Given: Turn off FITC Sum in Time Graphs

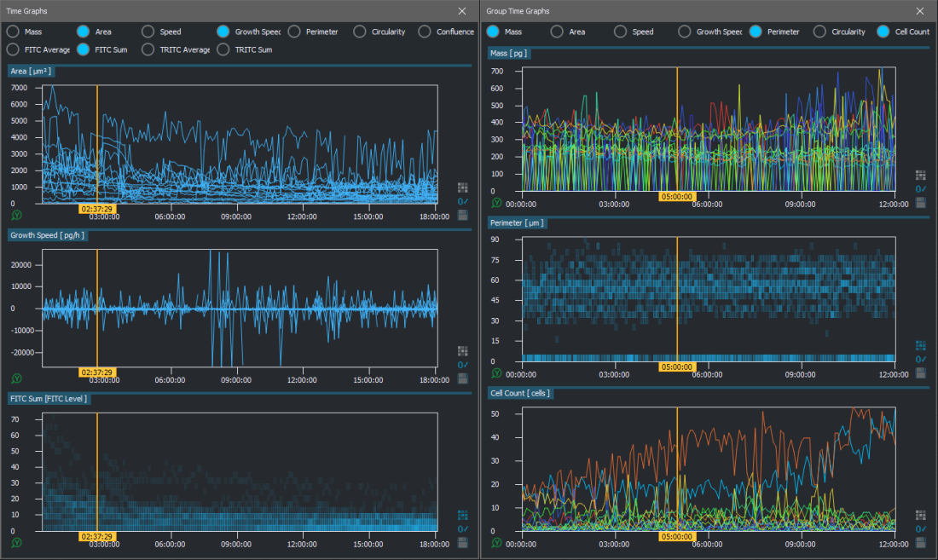Looking at the screenshot, I should pos(83,49).
